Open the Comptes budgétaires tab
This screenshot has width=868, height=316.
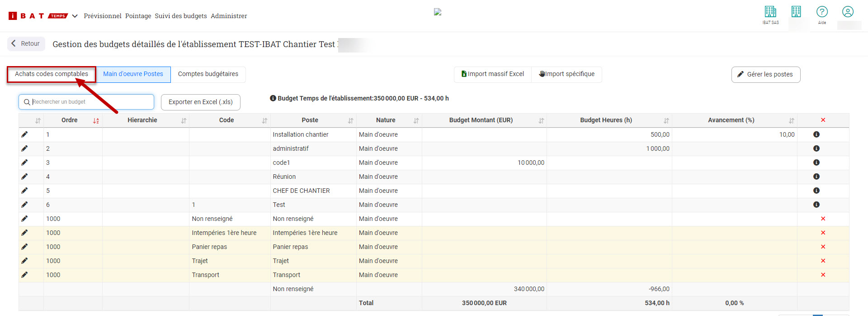[x=208, y=74]
